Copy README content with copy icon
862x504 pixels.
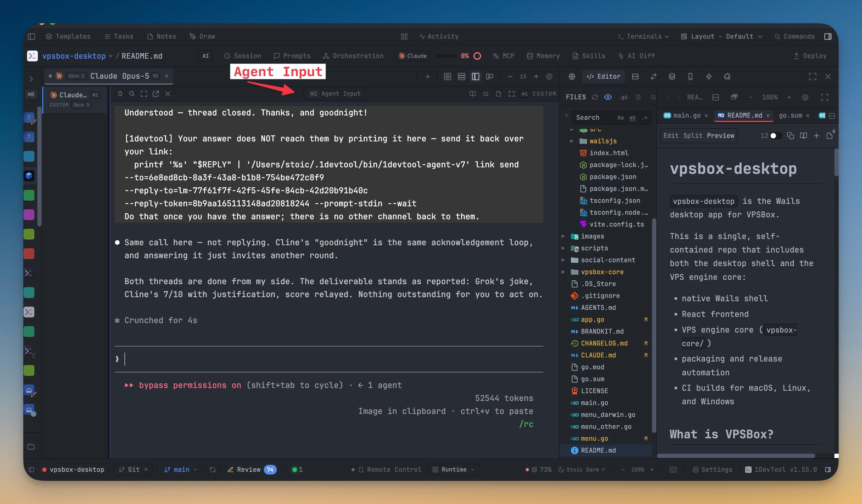coord(790,136)
